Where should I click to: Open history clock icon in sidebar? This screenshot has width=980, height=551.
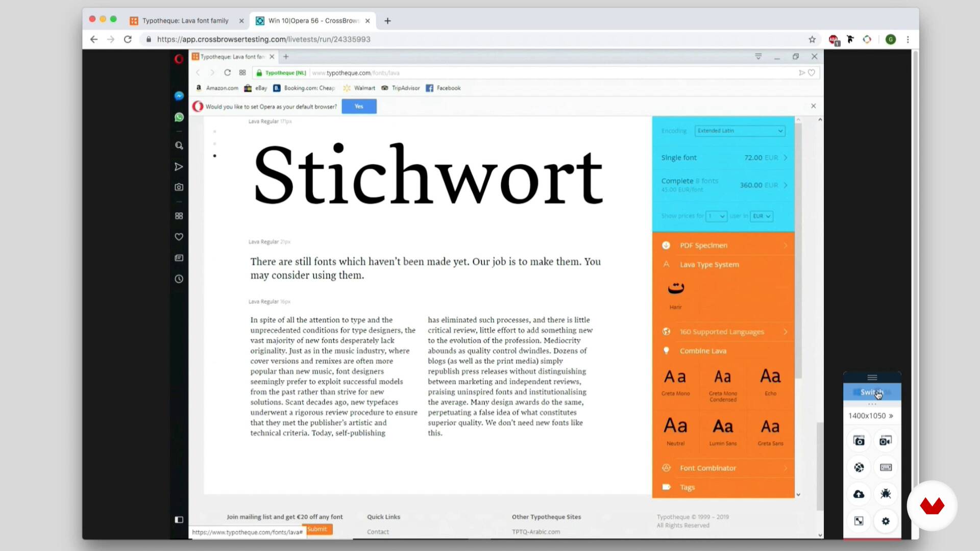pos(179,279)
